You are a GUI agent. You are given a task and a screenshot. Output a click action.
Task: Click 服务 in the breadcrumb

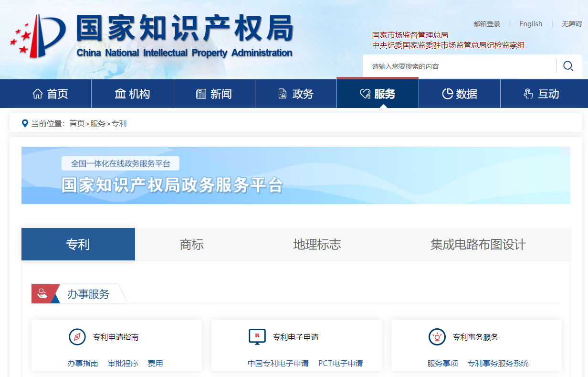tap(98, 123)
